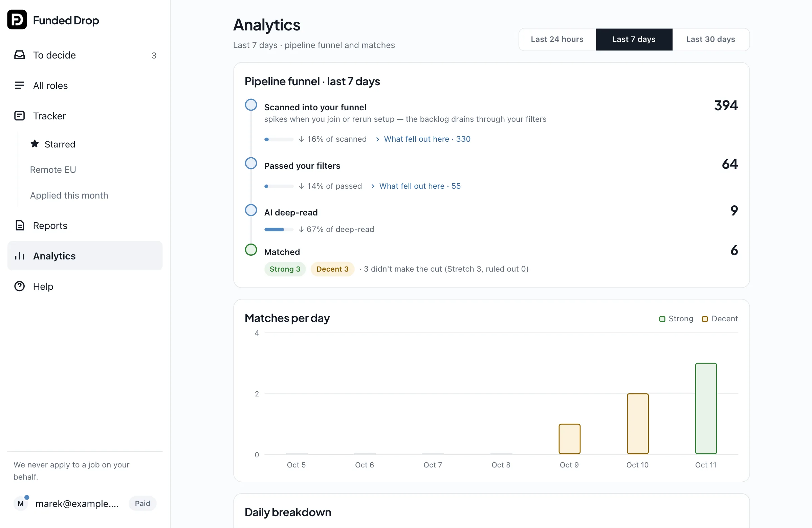Click the star icon beside Starred
812x528 pixels.
pos(35,144)
